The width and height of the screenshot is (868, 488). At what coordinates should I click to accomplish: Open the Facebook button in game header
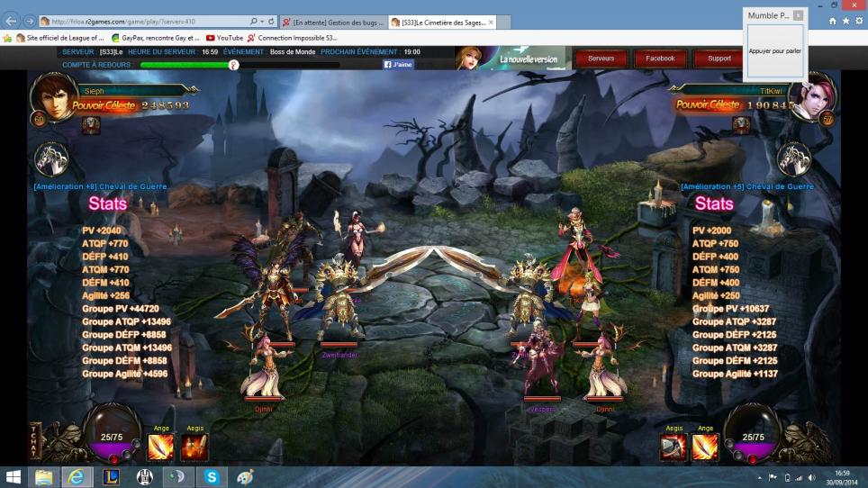point(660,59)
